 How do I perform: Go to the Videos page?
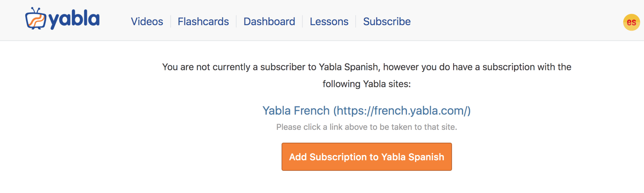[147, 21]
